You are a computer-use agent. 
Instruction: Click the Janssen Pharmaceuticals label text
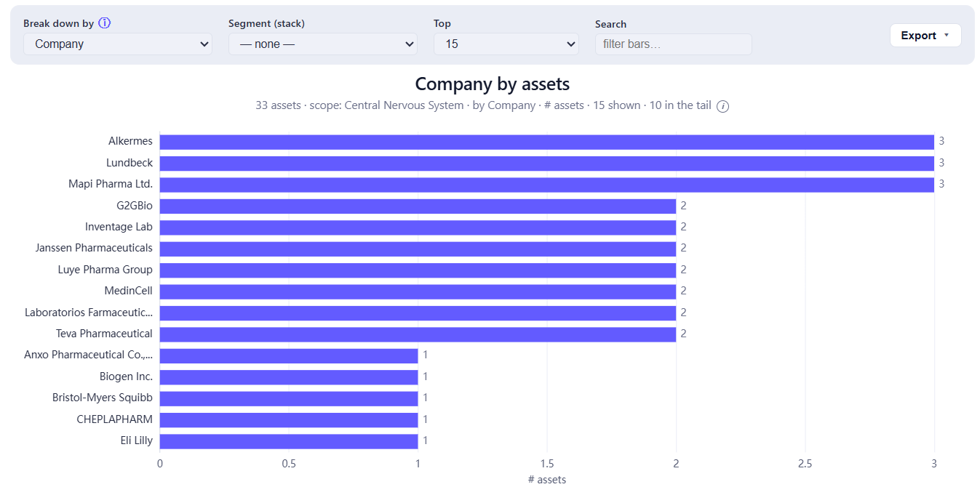[x=95, y=248]
